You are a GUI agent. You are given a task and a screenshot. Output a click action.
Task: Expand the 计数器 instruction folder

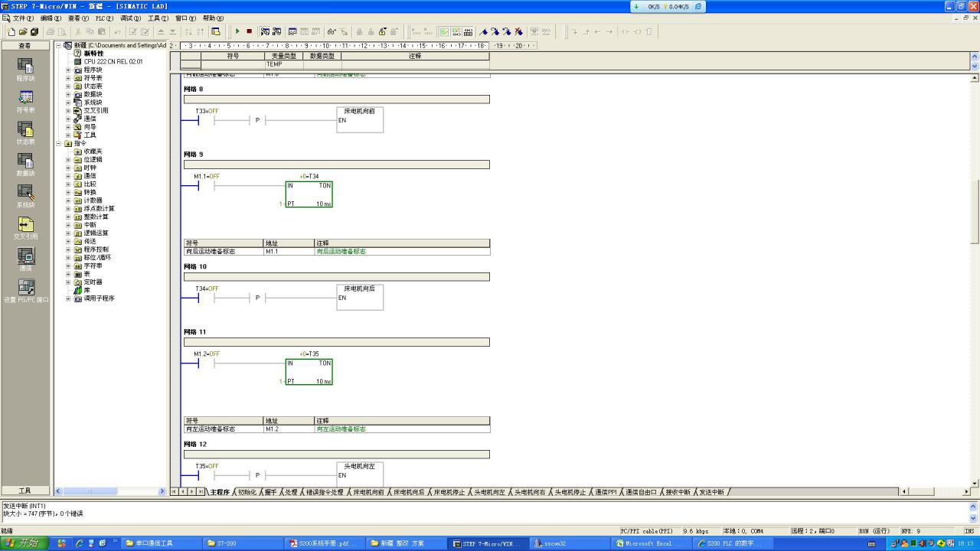(x=68, y=201)
